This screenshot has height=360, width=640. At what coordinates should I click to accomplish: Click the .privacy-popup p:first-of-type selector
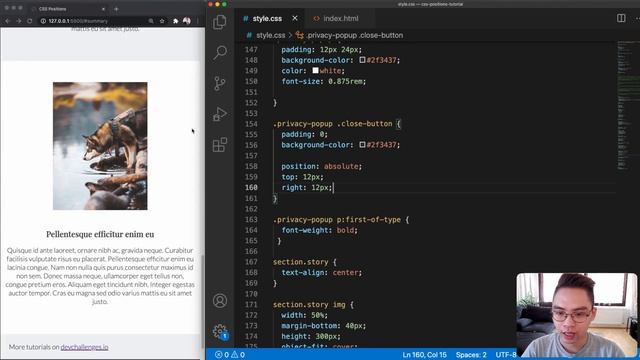coord(337,220)
